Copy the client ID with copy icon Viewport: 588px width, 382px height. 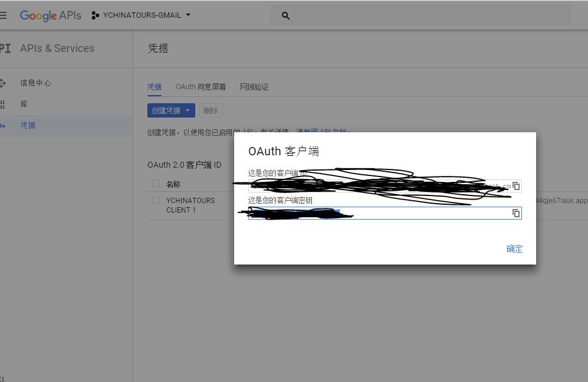tap(516, 186)
